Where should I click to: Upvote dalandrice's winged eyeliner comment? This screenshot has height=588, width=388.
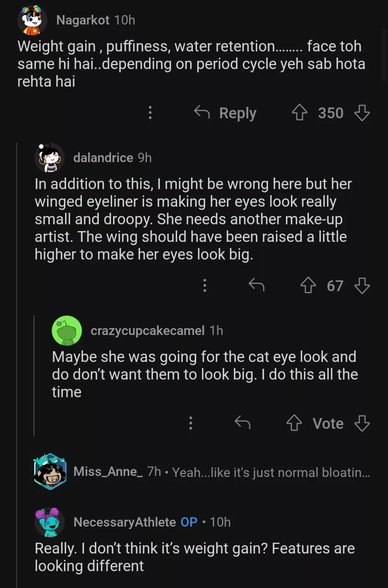pos(308,286)
